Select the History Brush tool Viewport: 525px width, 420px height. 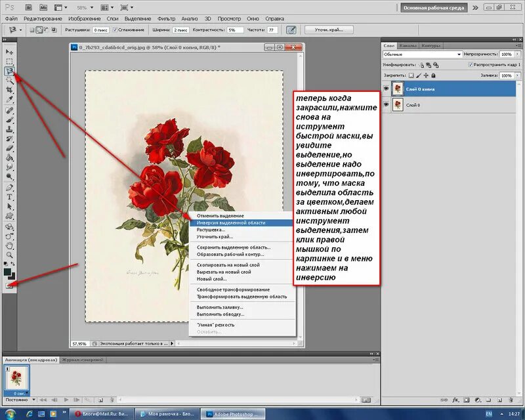[9, 138]
